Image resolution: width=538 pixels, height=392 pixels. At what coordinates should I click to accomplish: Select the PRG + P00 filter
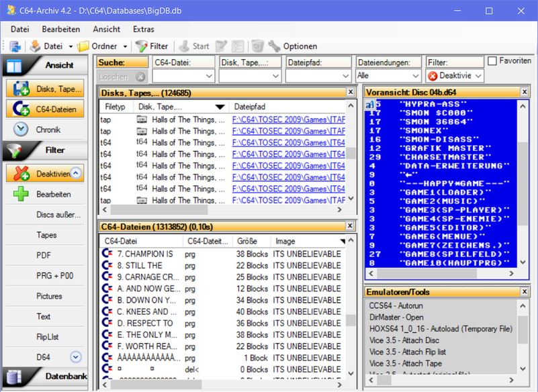click(x=45, y=276)
